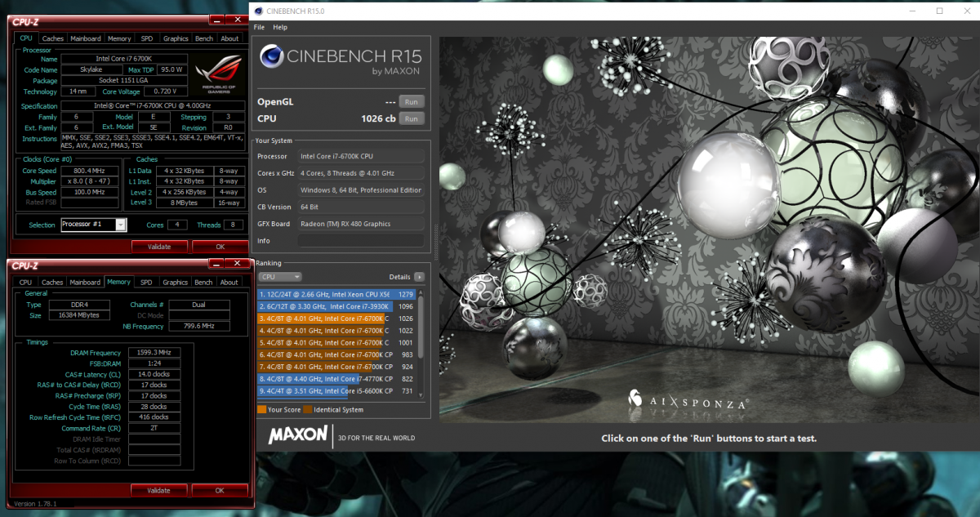This screenshot has height=517, width=980.
Task: Switch to Graphics tab in upper CPU-Z window
Action: click(x=176, y=38)
